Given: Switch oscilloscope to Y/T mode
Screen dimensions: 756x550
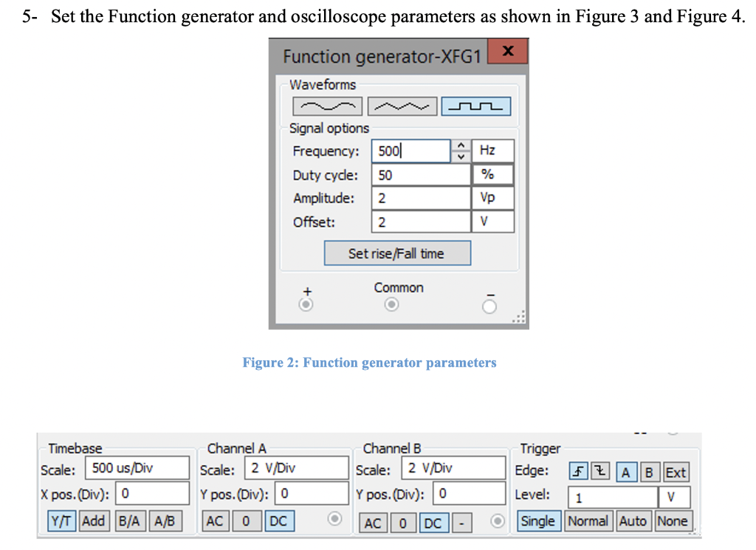Looking at the screenshot, I should point(61,520).
